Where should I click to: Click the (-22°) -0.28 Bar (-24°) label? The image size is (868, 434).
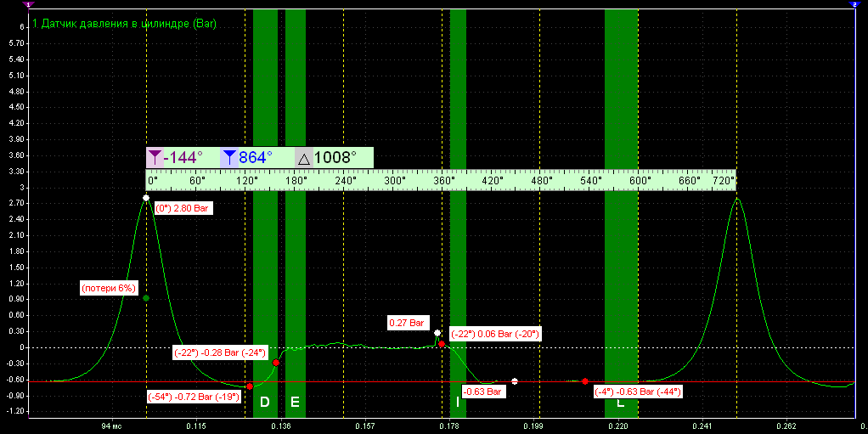[220, 352]
